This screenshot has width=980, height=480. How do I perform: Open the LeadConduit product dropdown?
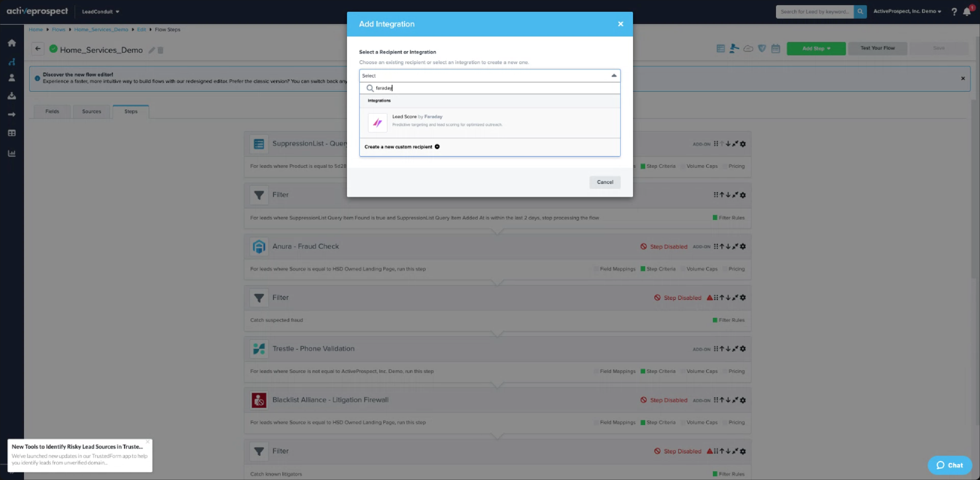click(x=100, y=12)
